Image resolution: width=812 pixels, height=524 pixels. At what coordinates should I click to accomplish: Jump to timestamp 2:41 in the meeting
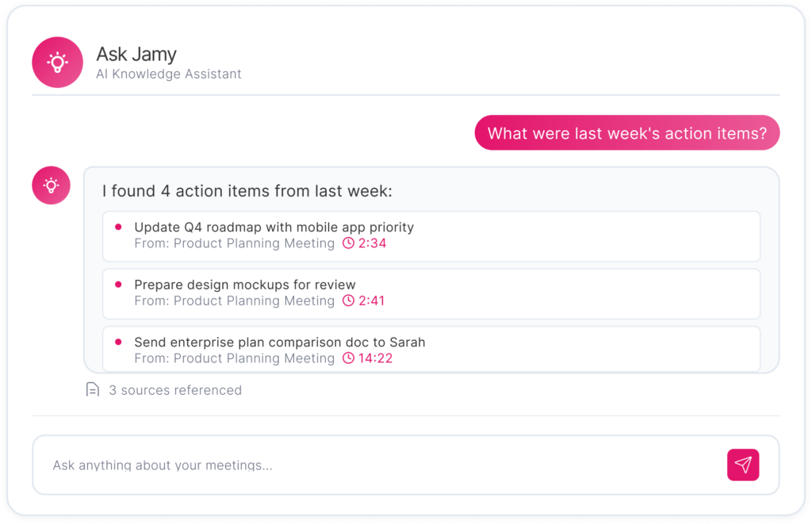point(371,301)
